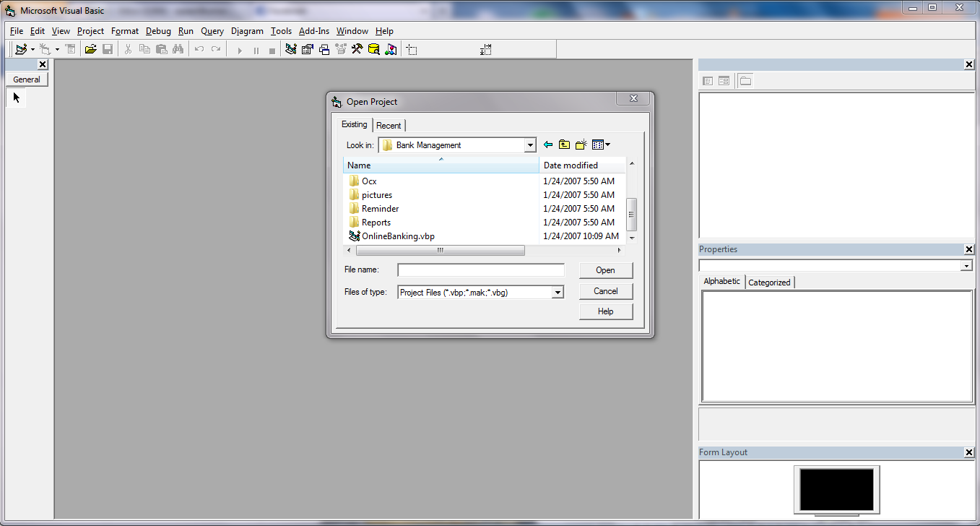This screenshot has height=526, width=980.
Task: Select the Pointer tool in the Toolbox
Action: coord(16,98)
